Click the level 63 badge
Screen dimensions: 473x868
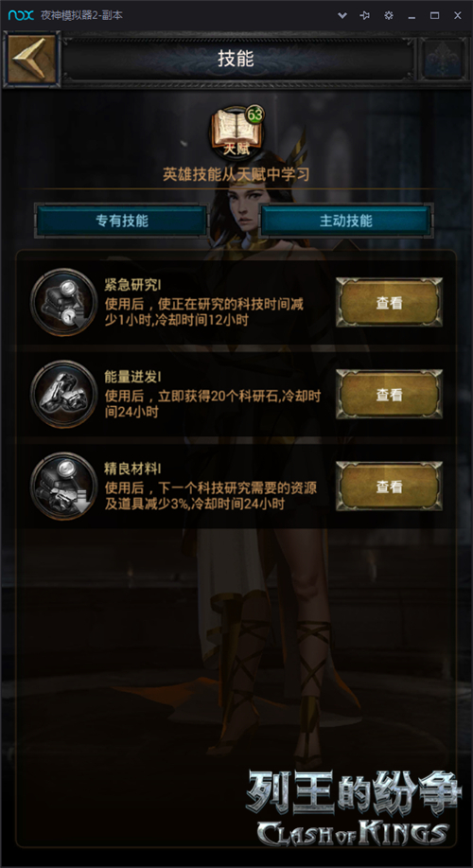(255, 115)
